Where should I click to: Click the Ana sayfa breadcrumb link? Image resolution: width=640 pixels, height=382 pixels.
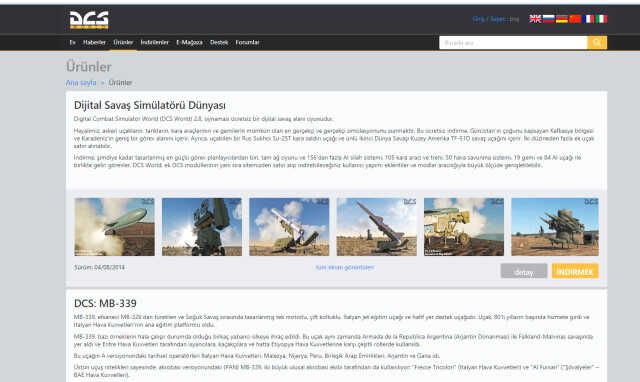click(81, 83)
